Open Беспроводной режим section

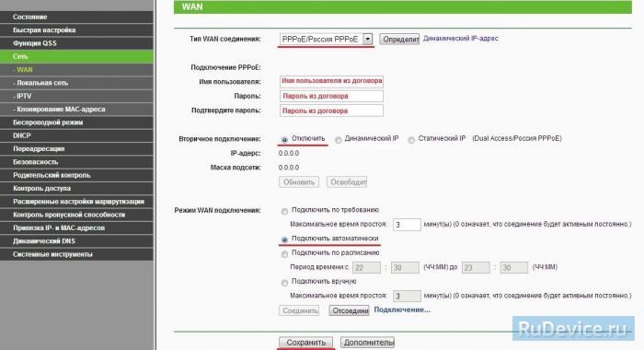click(x=76, y=122)
